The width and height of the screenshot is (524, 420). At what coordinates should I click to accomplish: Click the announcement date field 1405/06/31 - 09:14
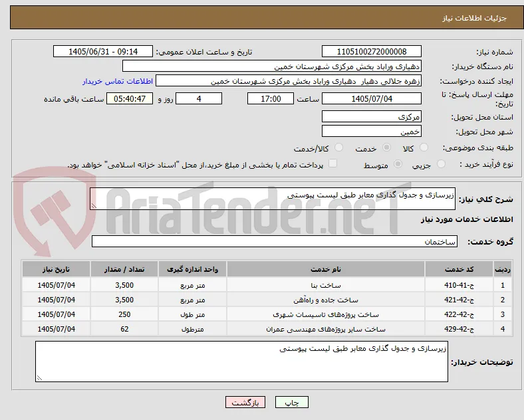click(103, 52)
